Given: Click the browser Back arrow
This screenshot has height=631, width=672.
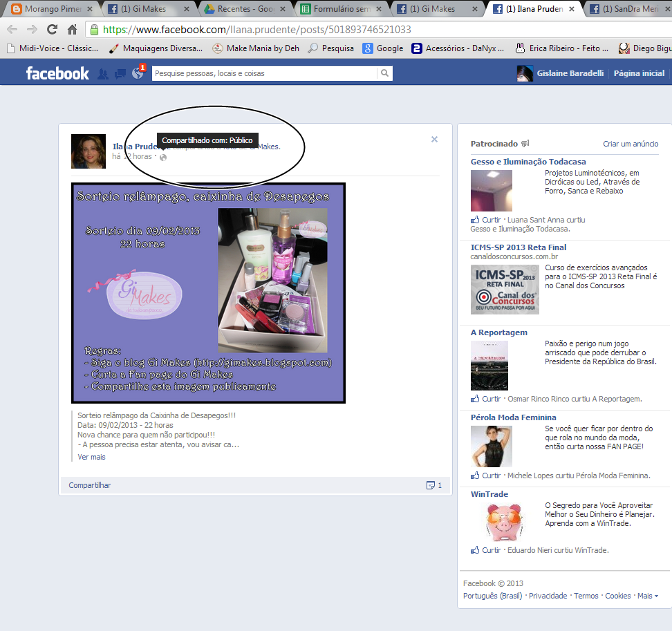Looking at the screenshot, I should (12, 29).
